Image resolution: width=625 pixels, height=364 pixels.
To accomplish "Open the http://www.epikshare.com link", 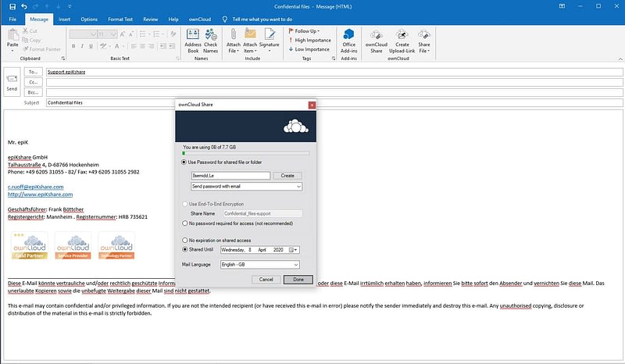I will pos(41,194).
